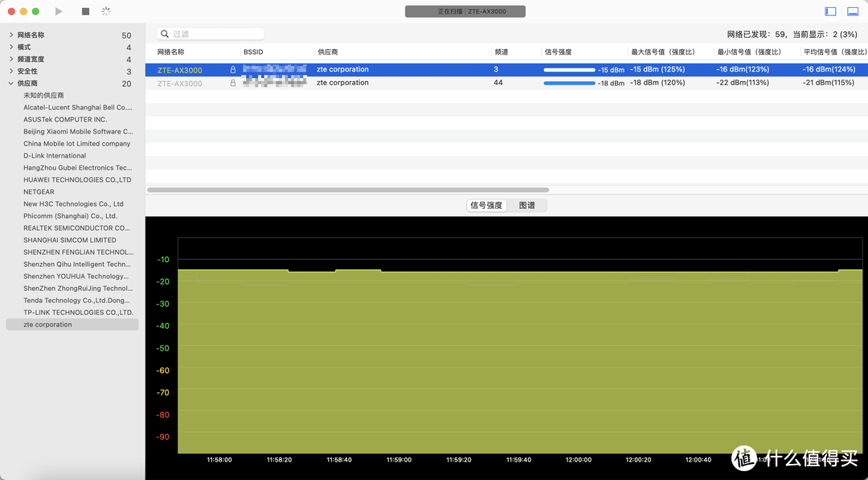Click lock icon on selected ZTE-AX3000 row
Screen dimensions: 868x480
[x=233, y=70]
